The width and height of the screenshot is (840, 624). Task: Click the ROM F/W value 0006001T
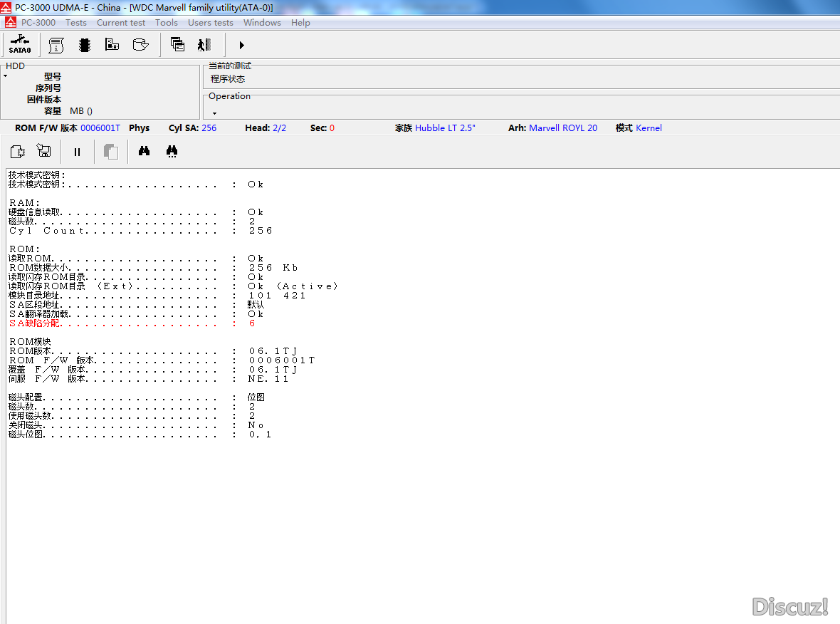pyautogui.click(x=100, y=128)
